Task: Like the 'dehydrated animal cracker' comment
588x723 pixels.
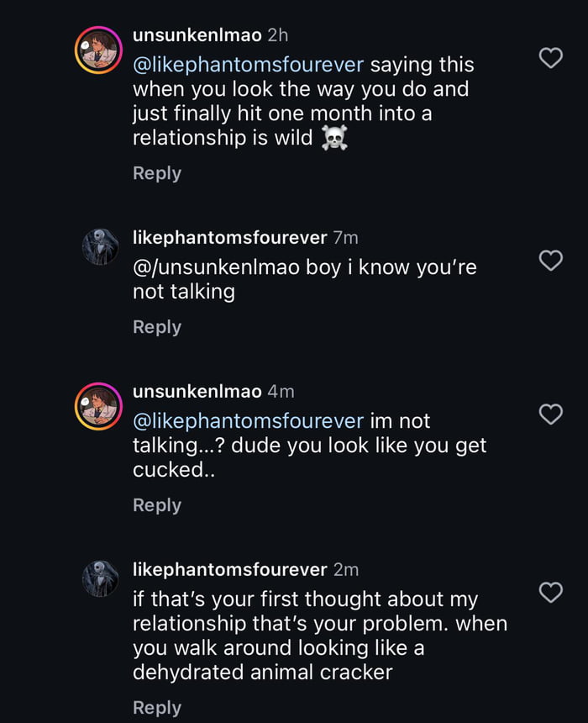Action: coord(549,593)
